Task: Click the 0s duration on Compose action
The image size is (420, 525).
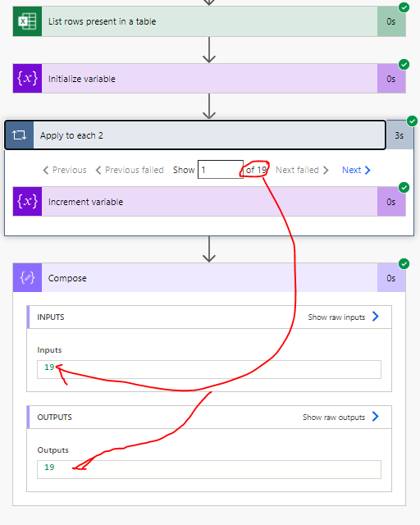Action: (x=390, y=278)
